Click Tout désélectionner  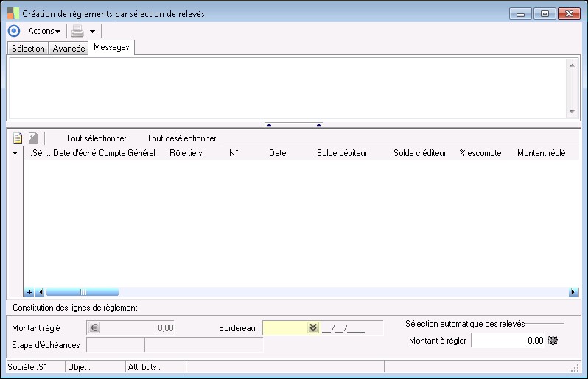181,138
